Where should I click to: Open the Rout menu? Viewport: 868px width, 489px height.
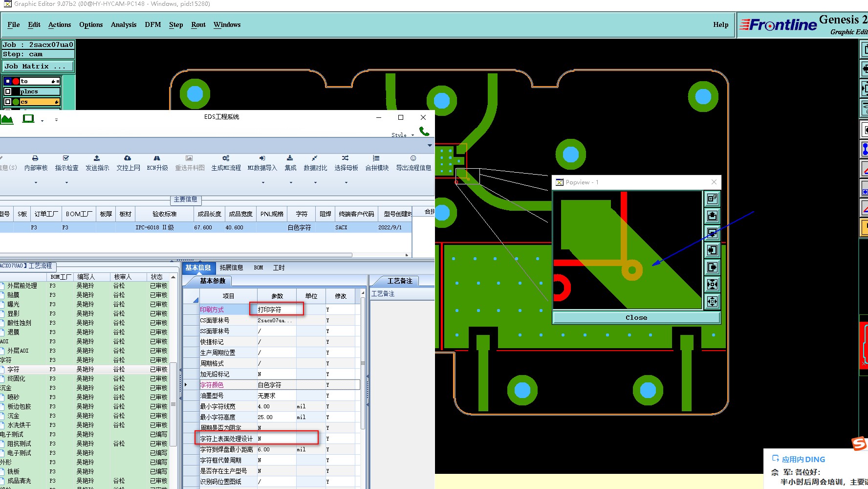pos(198,24)
